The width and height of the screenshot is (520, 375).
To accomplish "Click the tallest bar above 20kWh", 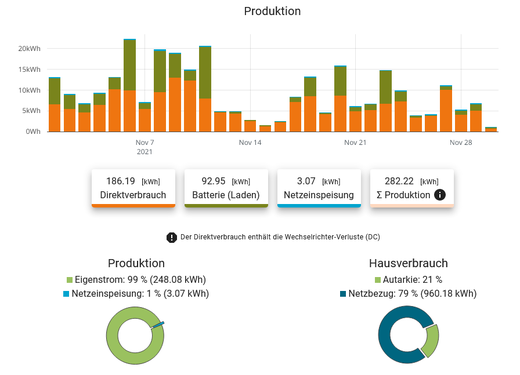I will coord(130,85).
